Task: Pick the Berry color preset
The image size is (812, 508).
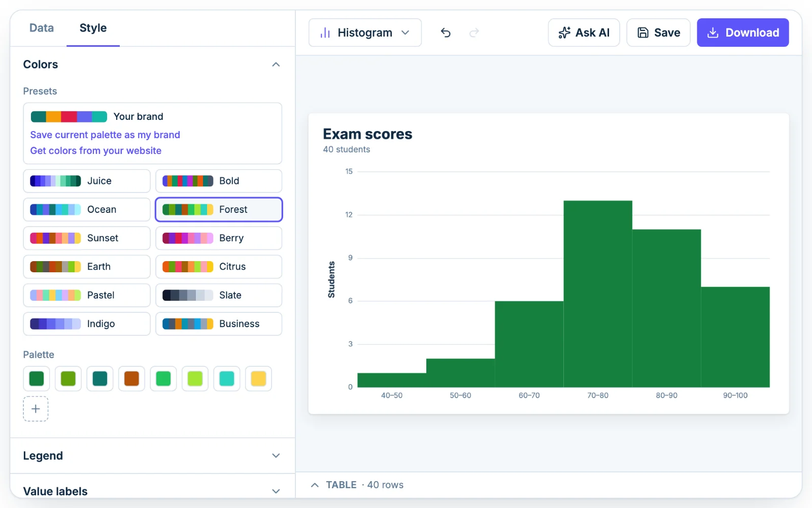Action: click(219, 238)
